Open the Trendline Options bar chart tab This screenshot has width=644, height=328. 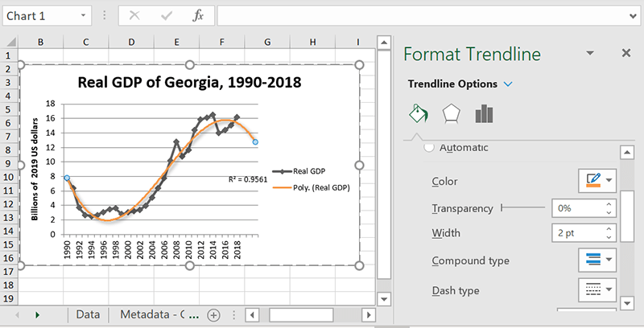pyautogui.click(x=484, y=113)
